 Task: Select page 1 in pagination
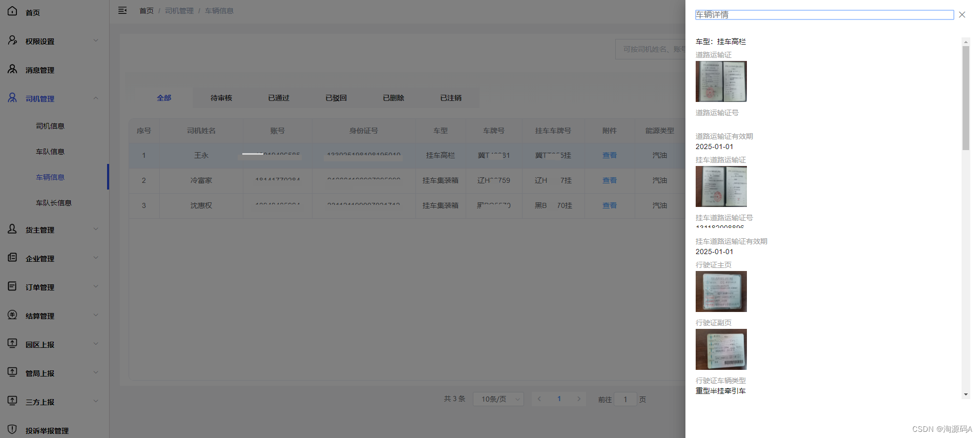[559, 399]
